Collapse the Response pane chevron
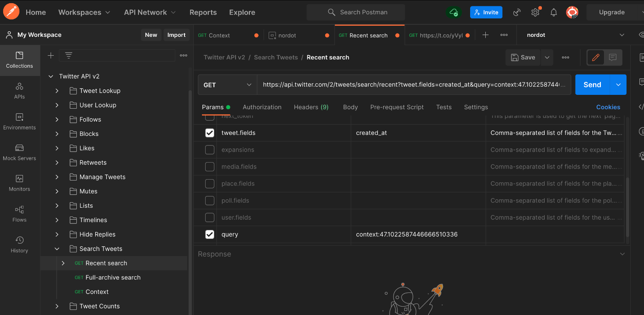This screenshot has height=315, width=644. tap(622, 254)
